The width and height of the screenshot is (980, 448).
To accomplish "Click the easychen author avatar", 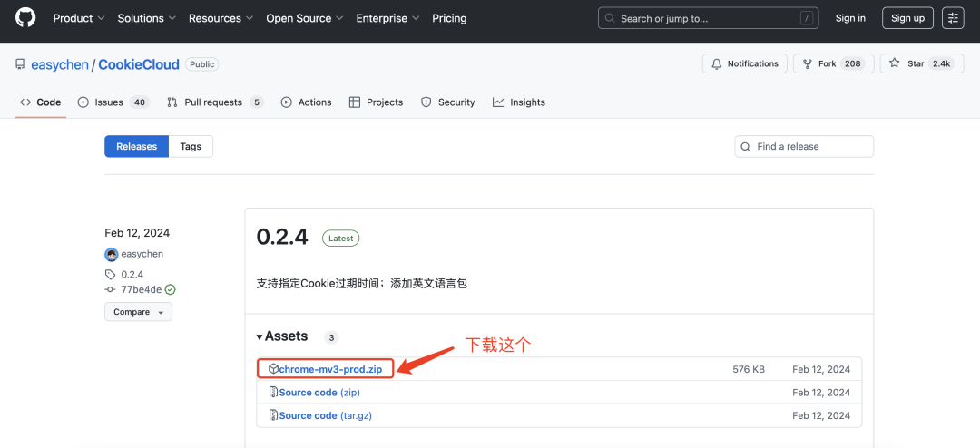I will [x=112, y=254].
